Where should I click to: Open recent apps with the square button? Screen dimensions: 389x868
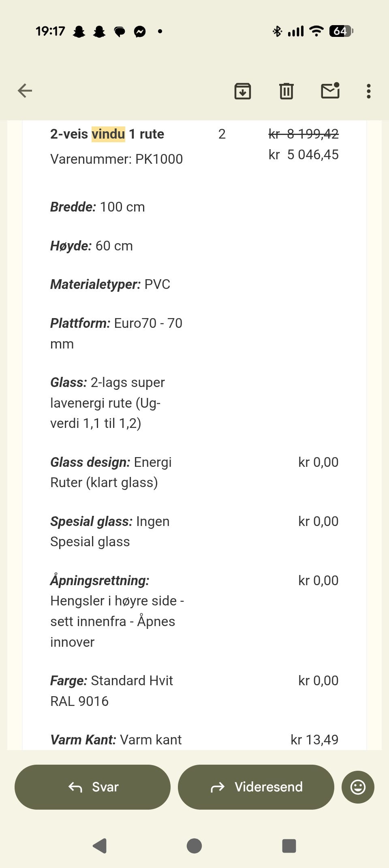point(289,846)
